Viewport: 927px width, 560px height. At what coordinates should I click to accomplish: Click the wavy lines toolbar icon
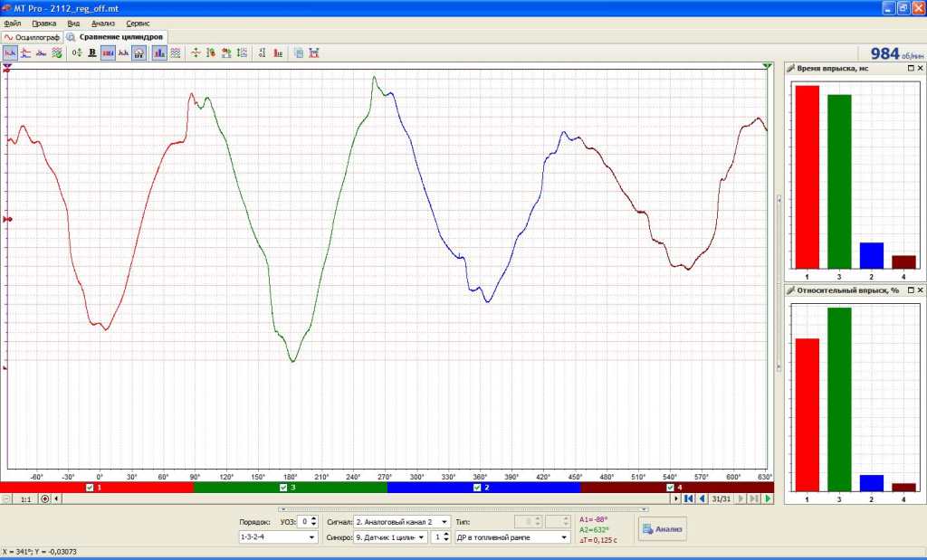tap(176, 53)
